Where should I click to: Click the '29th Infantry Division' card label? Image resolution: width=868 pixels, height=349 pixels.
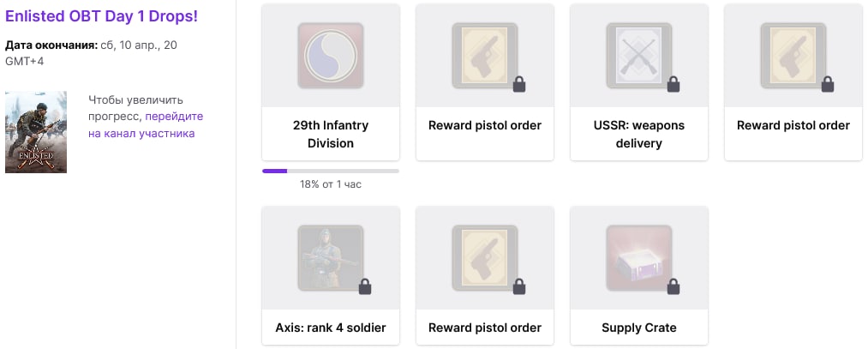(x=331, y=134)
